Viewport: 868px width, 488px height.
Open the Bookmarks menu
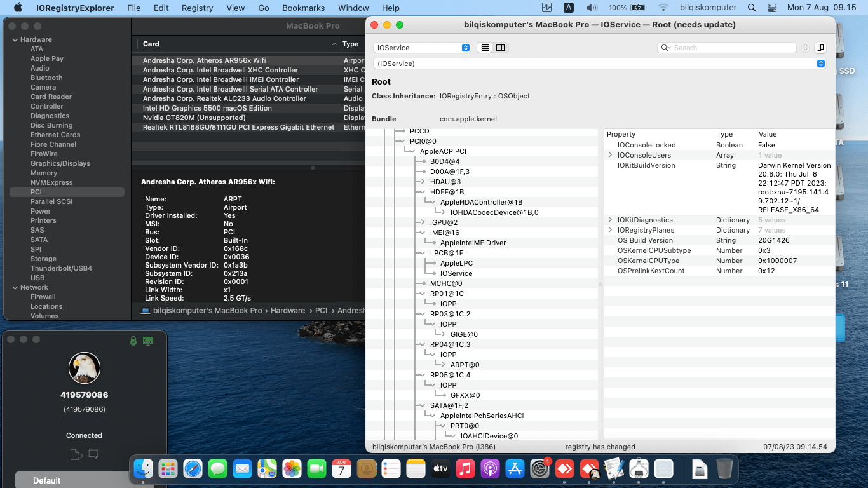[303, 8]
